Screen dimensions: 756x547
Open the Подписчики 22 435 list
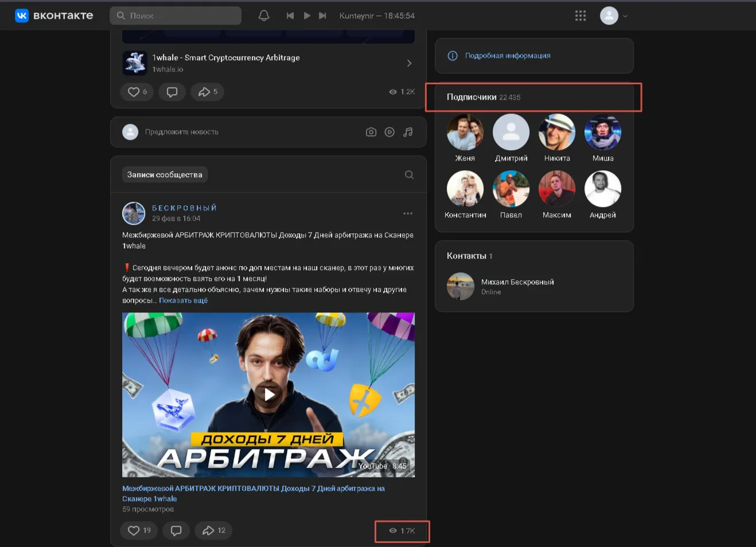click(x=484, y=97)
